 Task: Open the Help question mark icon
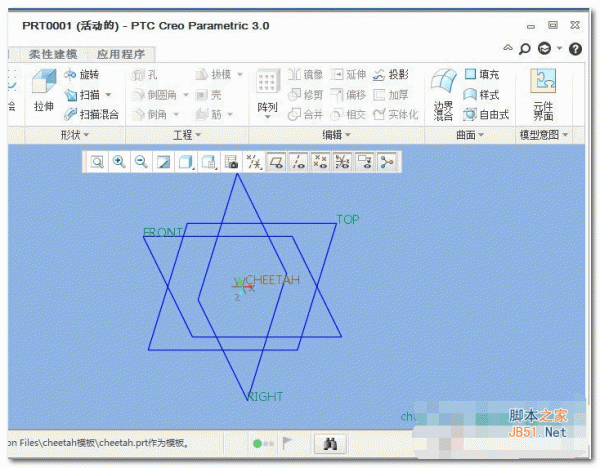tap(575, 49)
